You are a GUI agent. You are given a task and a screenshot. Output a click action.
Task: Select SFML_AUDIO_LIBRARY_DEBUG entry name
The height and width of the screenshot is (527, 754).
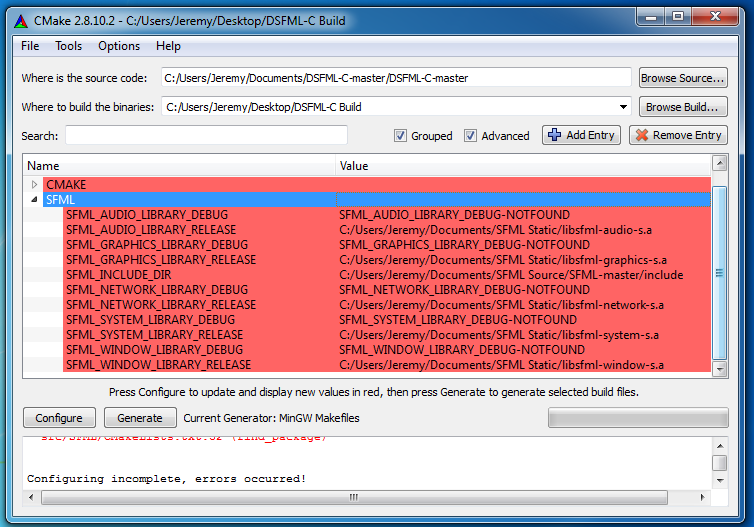pos(147,214)
